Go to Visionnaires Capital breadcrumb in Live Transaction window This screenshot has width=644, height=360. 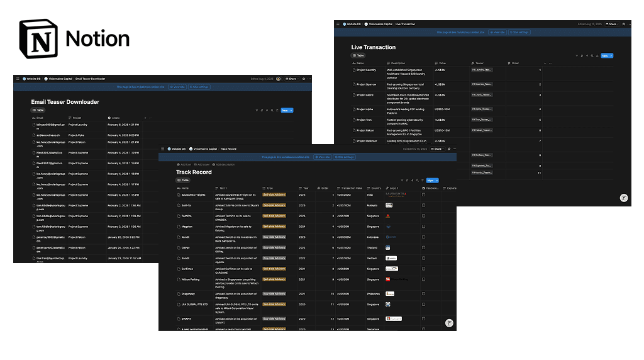pyautogui.click(x=378, y=24)
